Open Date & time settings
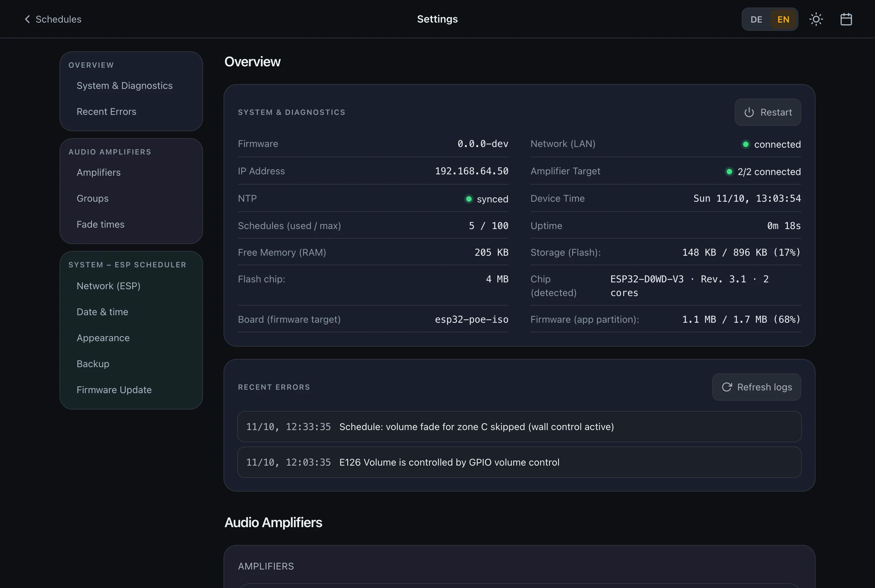 pyautogui.click(x=102, y=312)
